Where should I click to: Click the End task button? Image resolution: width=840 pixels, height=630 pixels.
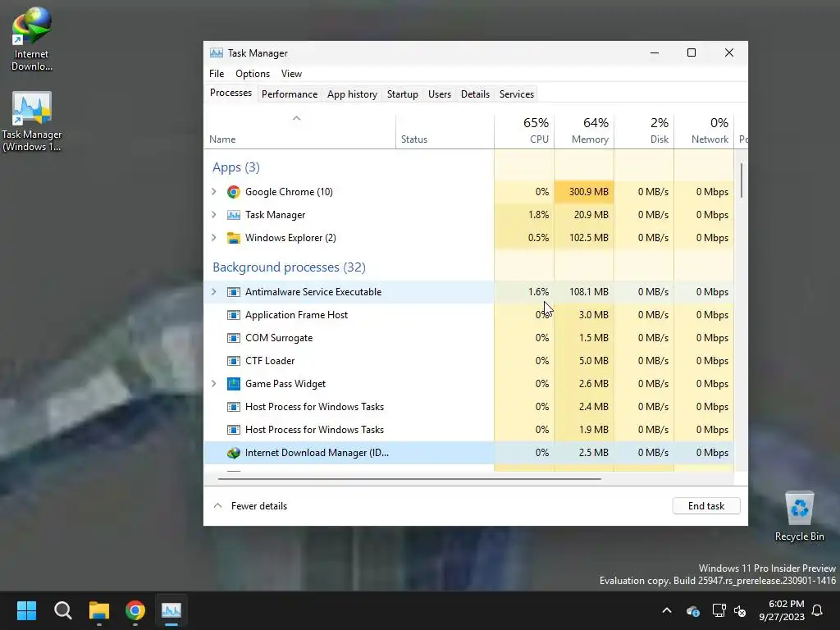[x=706, y=505]
